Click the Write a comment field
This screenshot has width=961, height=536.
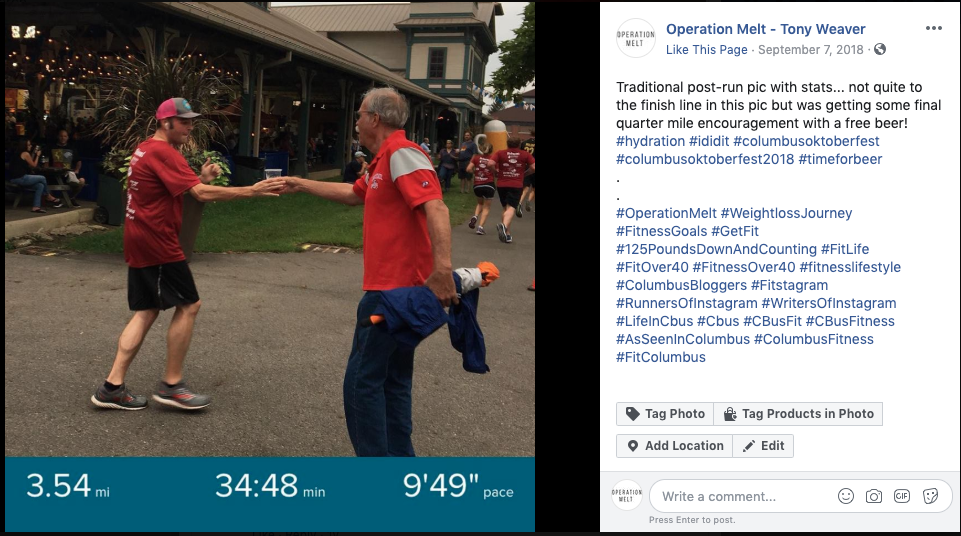(742, 496)
